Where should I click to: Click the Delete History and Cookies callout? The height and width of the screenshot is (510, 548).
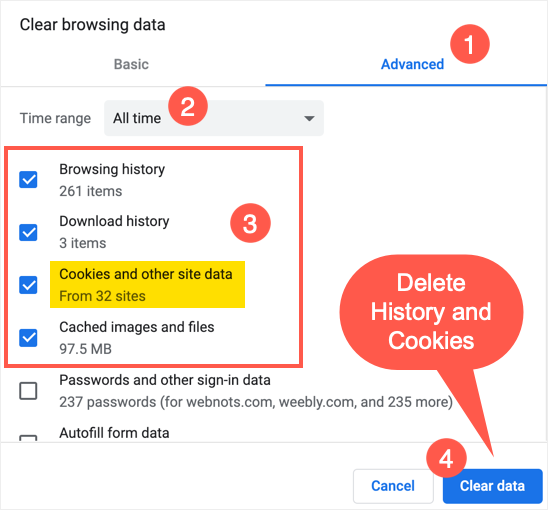coord(431,312)
